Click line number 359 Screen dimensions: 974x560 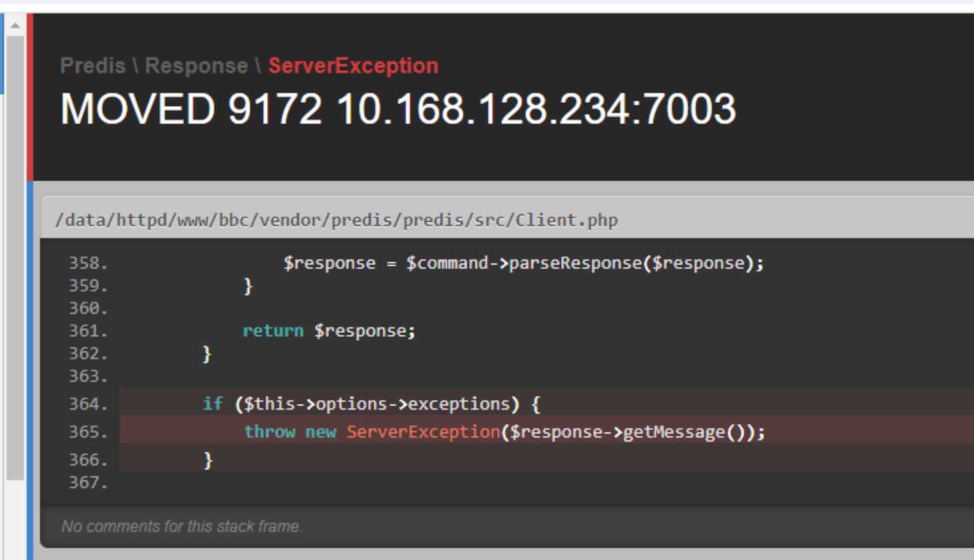88,286
